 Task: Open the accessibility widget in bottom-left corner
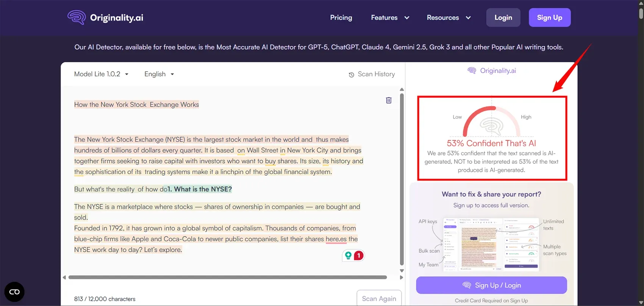pyautogui.click(x=14, y=292)
